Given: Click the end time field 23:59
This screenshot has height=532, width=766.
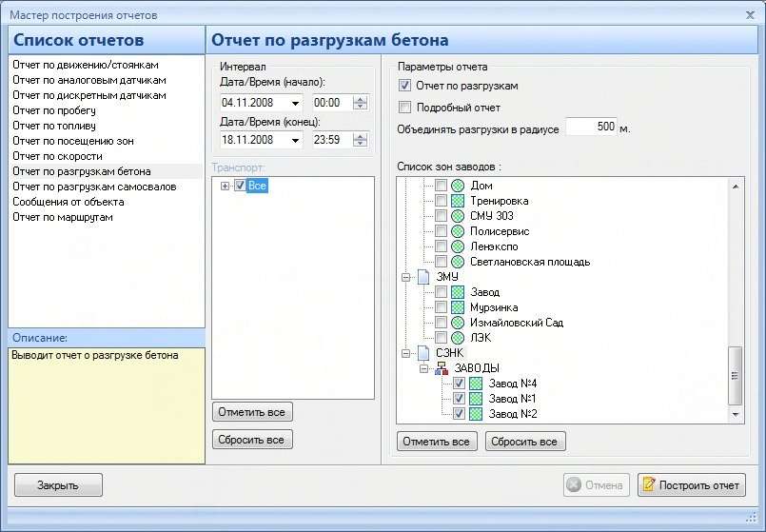Looking at the screenshot, I should click(x=332, y=140).
